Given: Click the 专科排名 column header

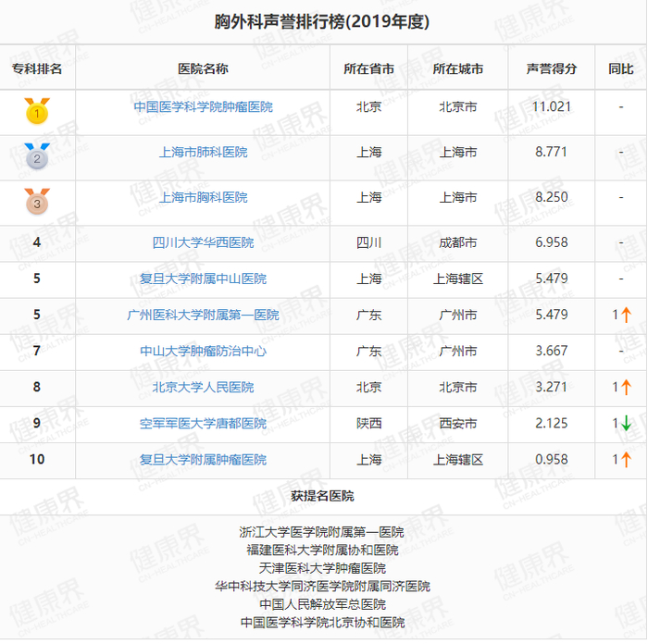Looking at the screenshot, I should click(x=37, y=68).
